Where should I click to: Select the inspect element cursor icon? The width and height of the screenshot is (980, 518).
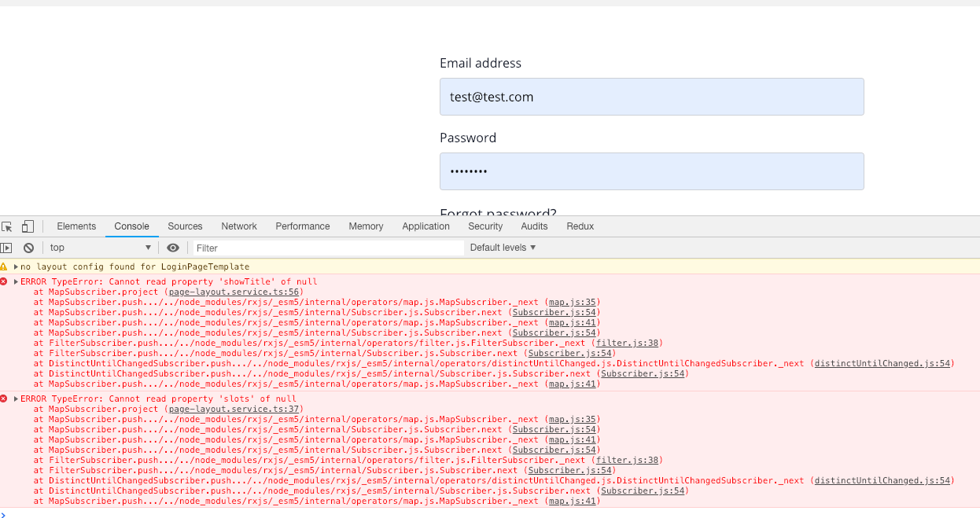[x=6, y=226]
